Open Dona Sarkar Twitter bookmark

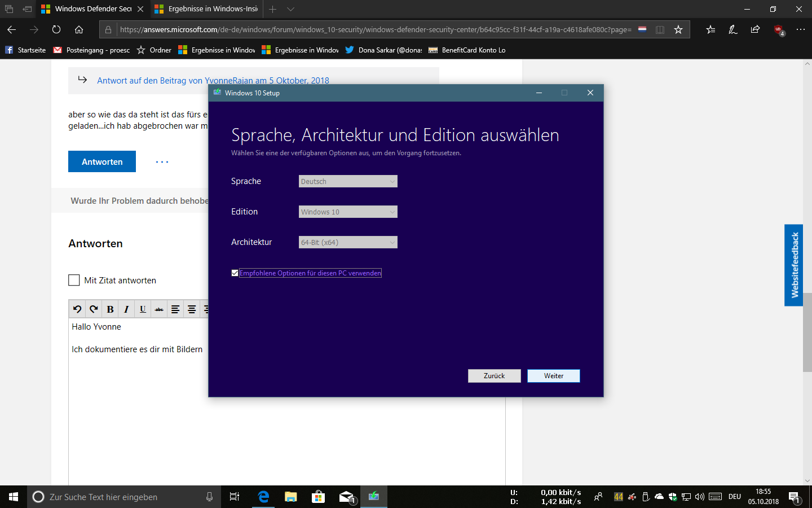pyautogui.click(x=383, y=50)
